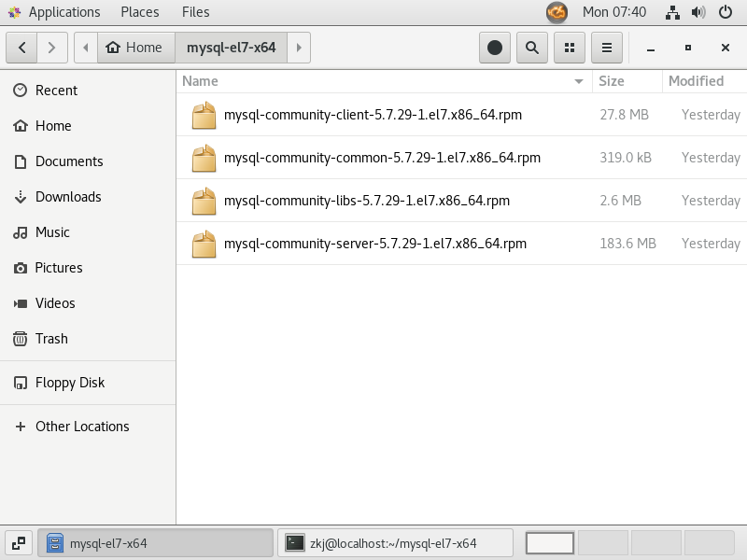
Task: Click the Mon 07:40 clock
Action: click(614, 12)
